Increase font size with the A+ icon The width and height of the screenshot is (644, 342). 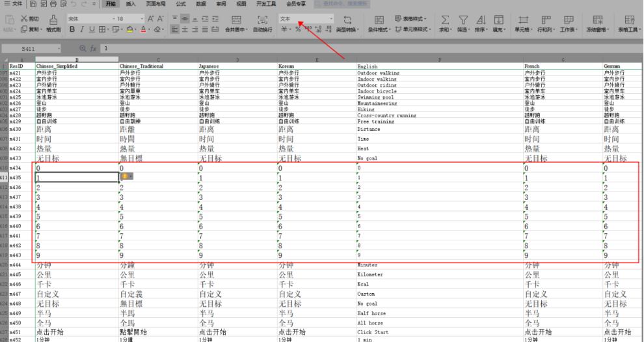(x=151, y=18)
